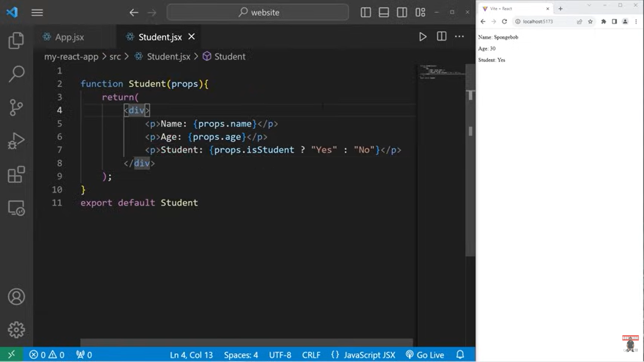Open the Run and Debug view

point(16,141)
